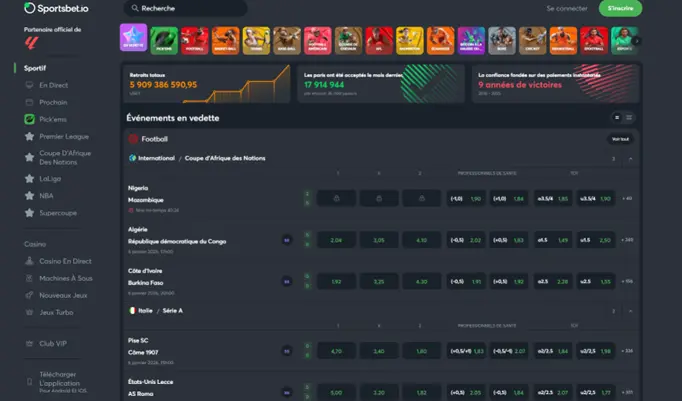Select the Football tile in sports carousel
Image resolution: width=682 pixels, height=401 pixels.
pyautogui.click(x=195, y=40)
